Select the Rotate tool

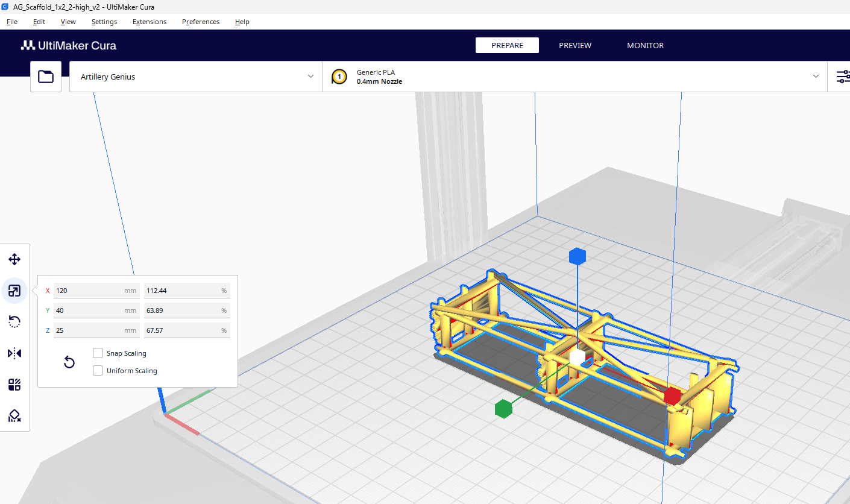tap(14, 322)
